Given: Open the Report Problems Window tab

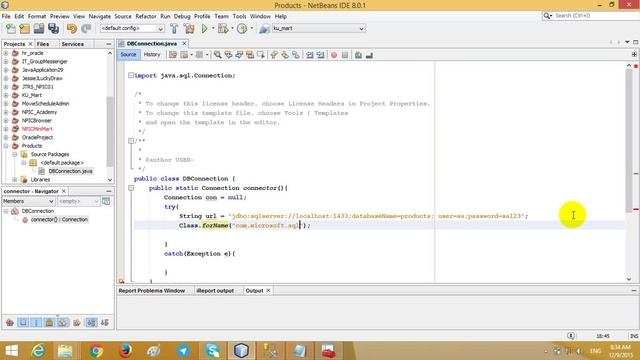Looking at the screenshot, I should click(151, 291).
